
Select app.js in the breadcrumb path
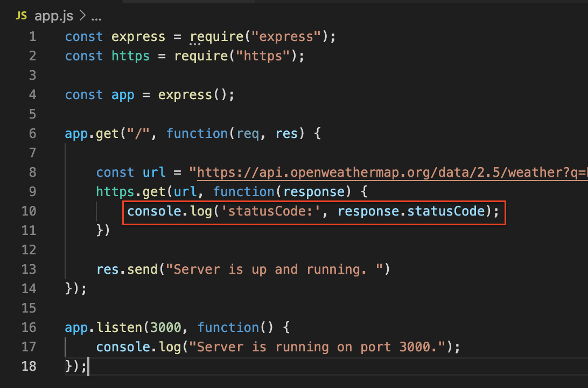(x=54, y=16)
